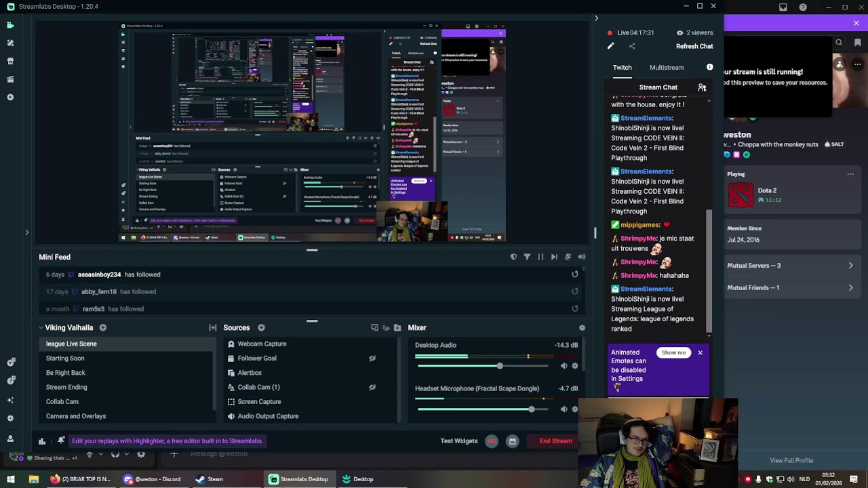The height and width of the screenshot is (488, 868).
Task: Open the account profile icon in sidebar
Action: 10,439
